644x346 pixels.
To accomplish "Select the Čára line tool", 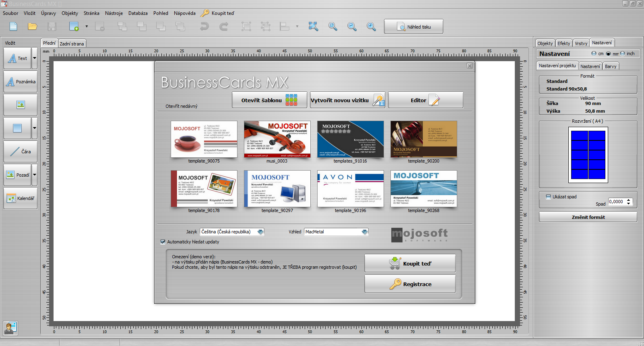I will point(20,152).
